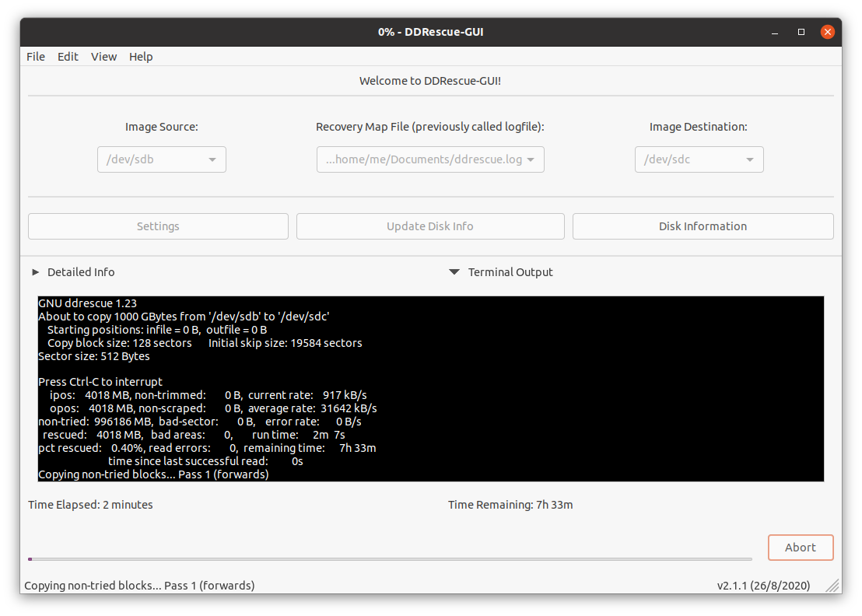Screen dimensions: 862x616
Task: Click the version text v2.1.1 (26/8/2020)
Action: [x=763, y=586]
